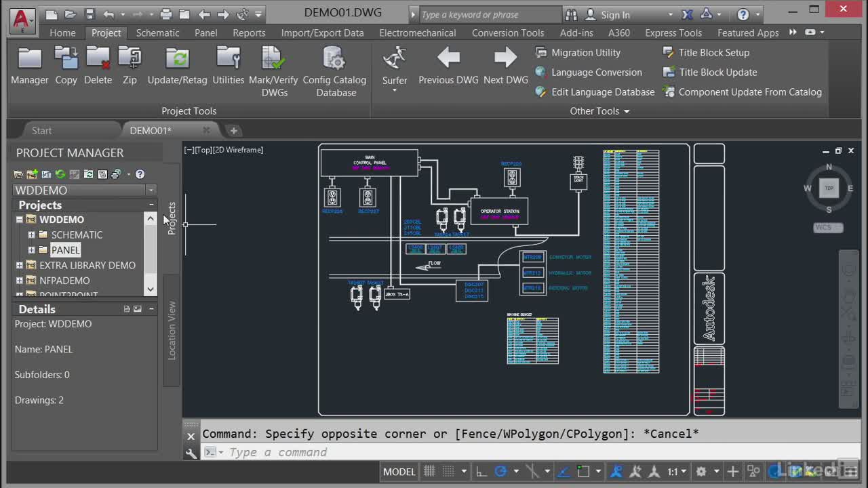This screenshot has height=488, width=868.
Task: Click the project tree scrollbar down arrow
Action: point(151,289)
